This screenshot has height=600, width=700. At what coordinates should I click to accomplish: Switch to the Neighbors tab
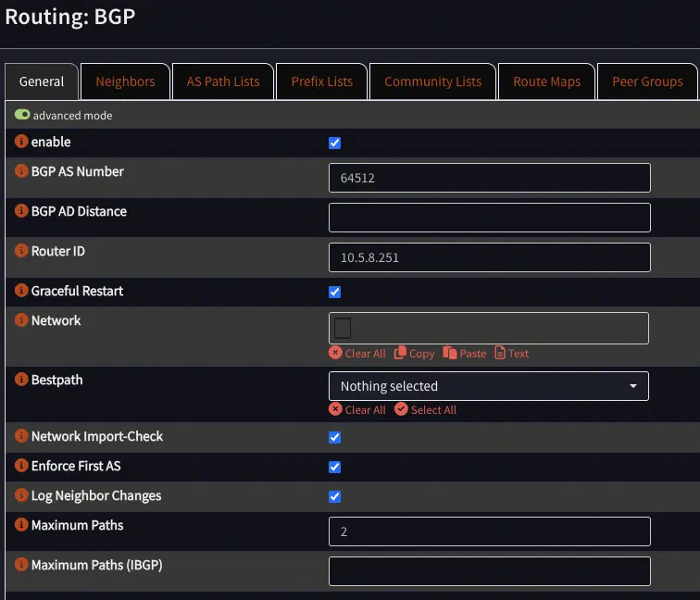125,81
